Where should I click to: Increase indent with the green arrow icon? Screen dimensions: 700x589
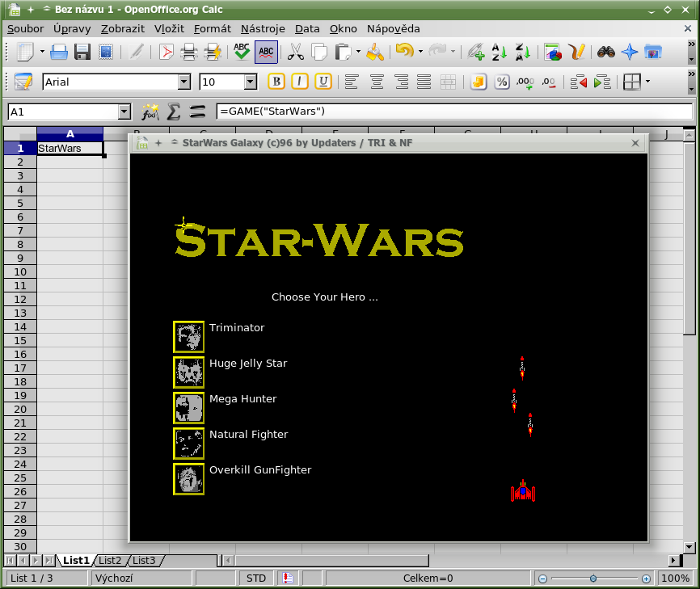click(602, 82)
